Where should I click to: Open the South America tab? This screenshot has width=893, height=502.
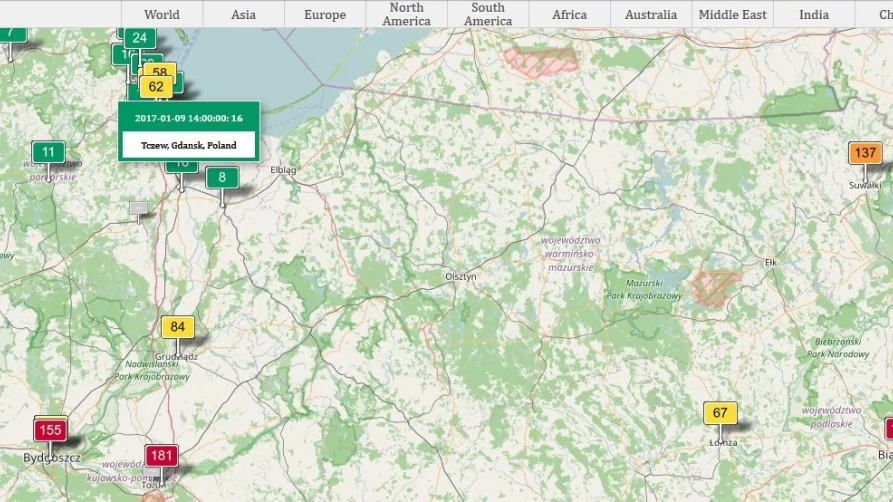488,14
